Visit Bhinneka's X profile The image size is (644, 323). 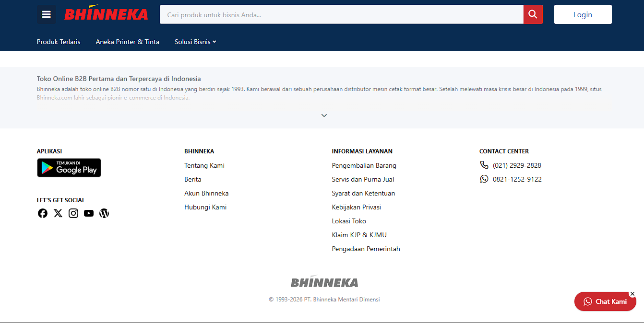coord(58,213)
